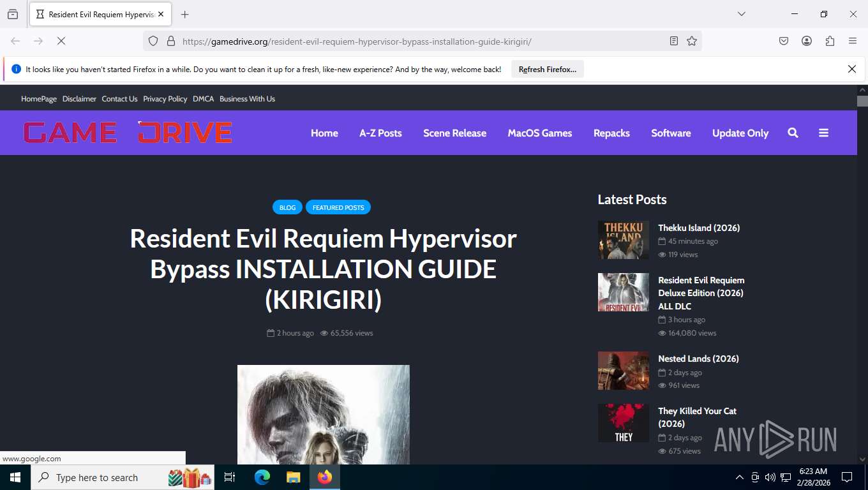868x490 pixels.
Task: Open the Disclaimer link
Action: point(79,99)
